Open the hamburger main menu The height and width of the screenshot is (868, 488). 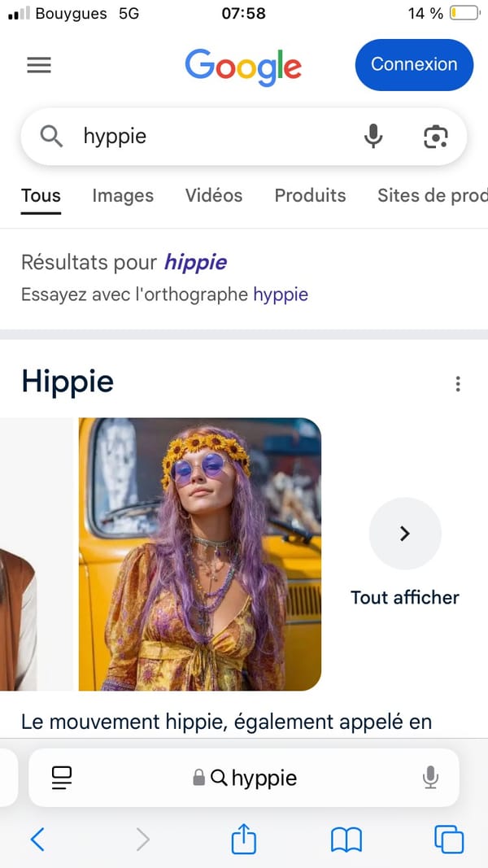39,65
